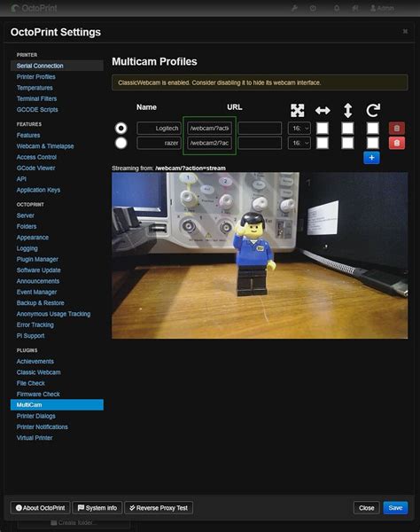This screenshot has width=420, height=532.
Task: Open aspect ratio dropdown for razer
Action: pyautogui.click(x=299, y=143)
